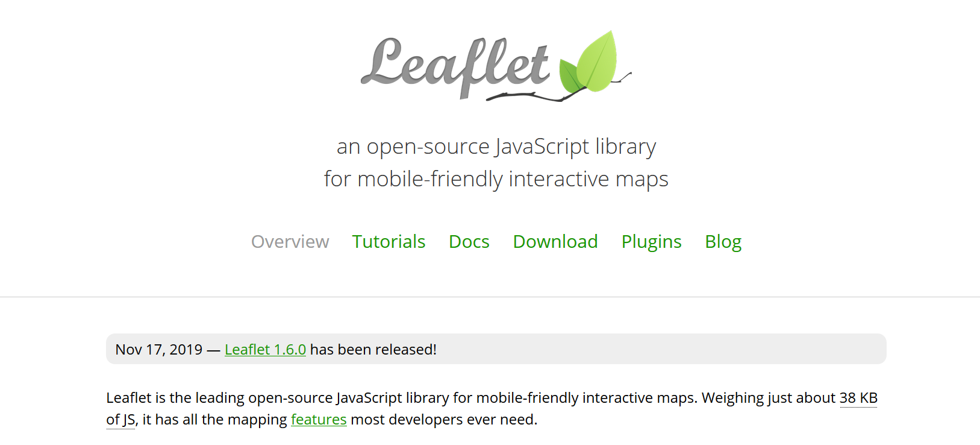Click the underlined "of JS" abbreviation
The width and height of the screenshot is (980, 445).
(120, 420)
